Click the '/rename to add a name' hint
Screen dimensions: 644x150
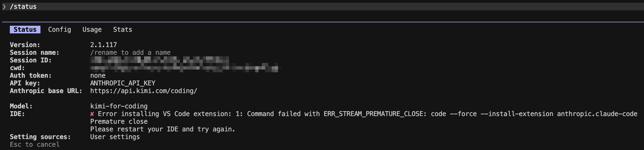click(130, 53)
